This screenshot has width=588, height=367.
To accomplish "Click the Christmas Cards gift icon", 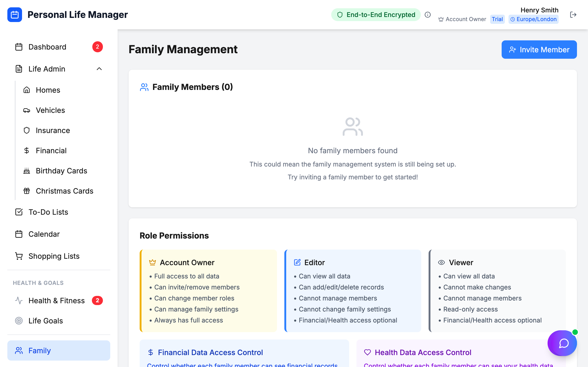I will [x=27, y=191].
